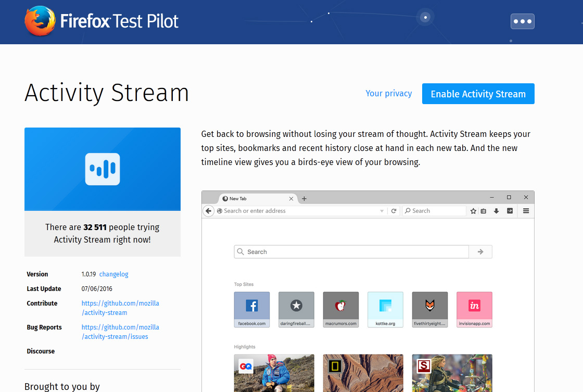583x392 pixels.
Task: Click the search go arrow button
Action: pos(480,252)
